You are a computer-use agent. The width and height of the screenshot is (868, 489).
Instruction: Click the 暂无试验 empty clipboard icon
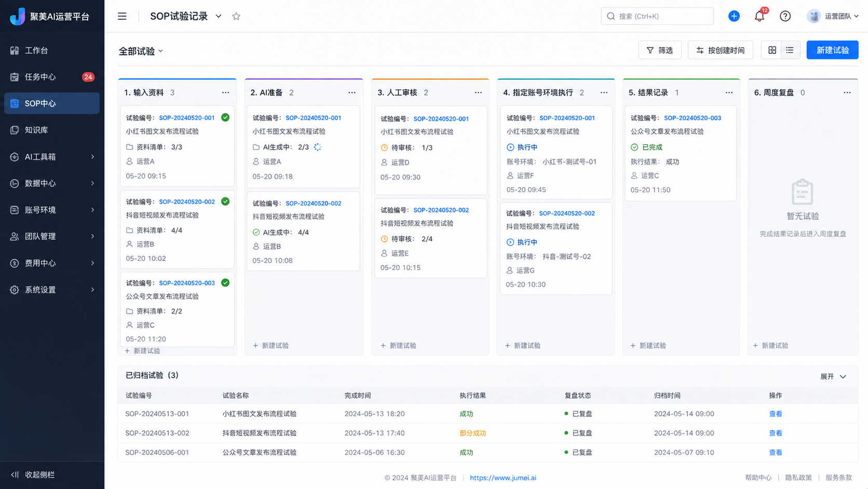[x=802, y=192]
